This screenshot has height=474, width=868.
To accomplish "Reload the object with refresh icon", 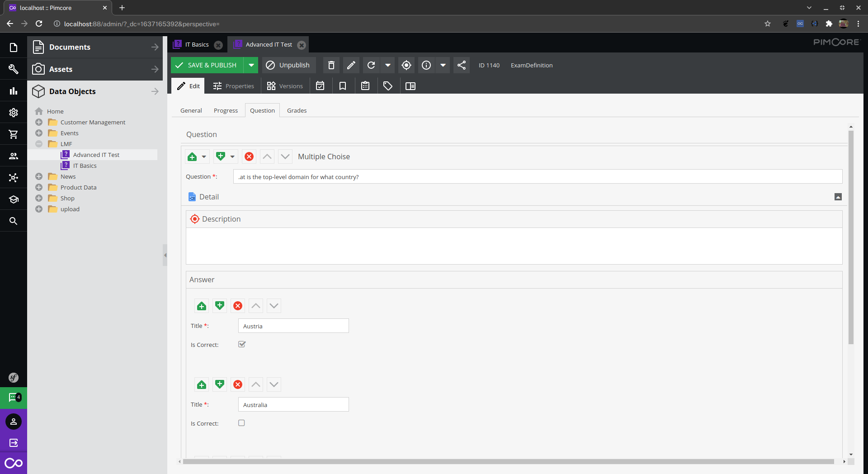I will pos(371,65).
